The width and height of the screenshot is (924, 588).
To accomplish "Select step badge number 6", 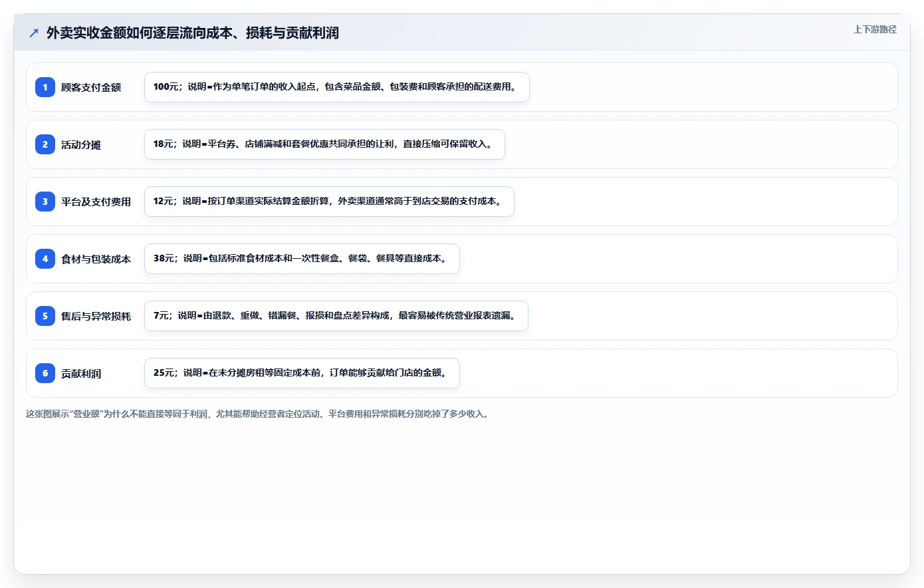I will pyautogui.click(x=45, y=373).
